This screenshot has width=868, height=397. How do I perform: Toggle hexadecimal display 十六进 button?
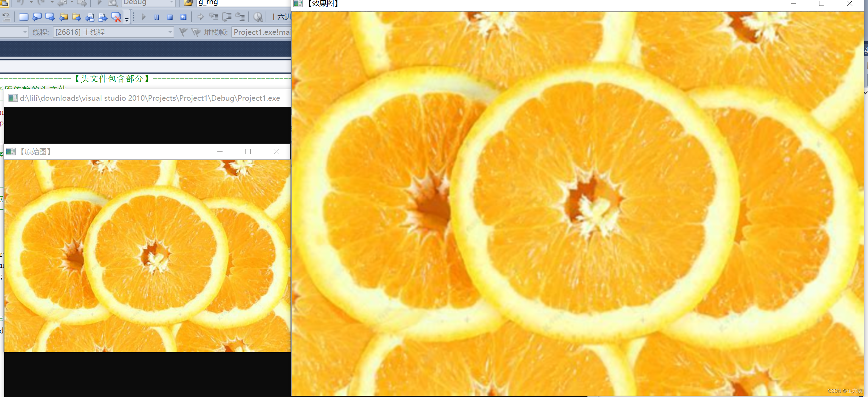281,17
